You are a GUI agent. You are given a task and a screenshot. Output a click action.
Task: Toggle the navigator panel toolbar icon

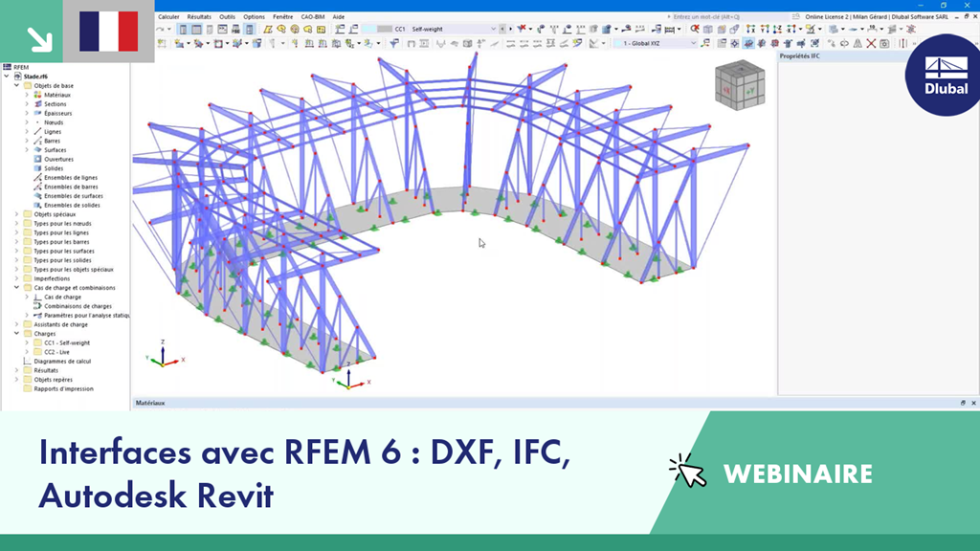point(183,30)
